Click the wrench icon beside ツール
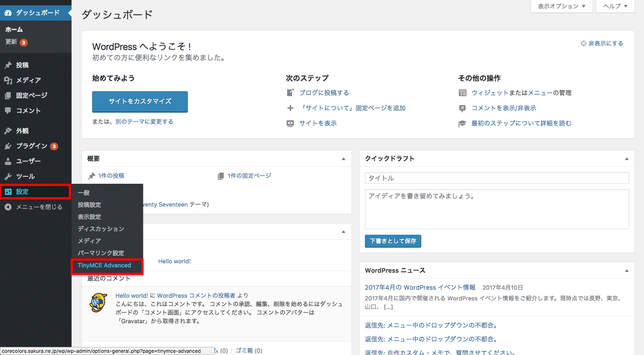 pyautogui.click(x=8, y=176)
